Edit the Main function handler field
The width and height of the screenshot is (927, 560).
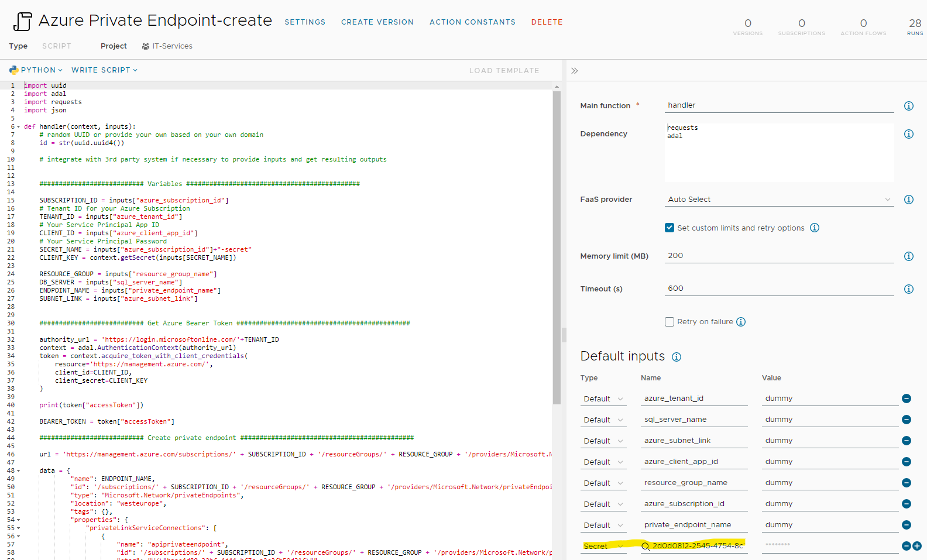click(780, 105)
